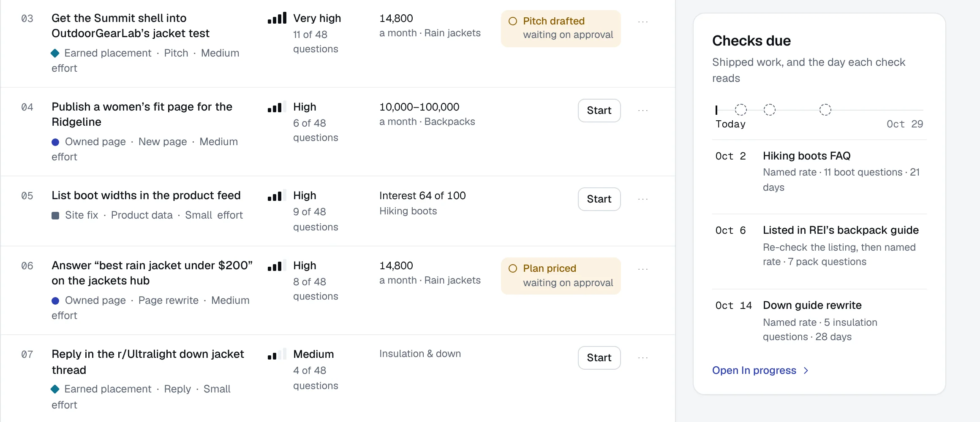Open more options for women's fit page row
This screenshot has height=422, width=980.
643,110
